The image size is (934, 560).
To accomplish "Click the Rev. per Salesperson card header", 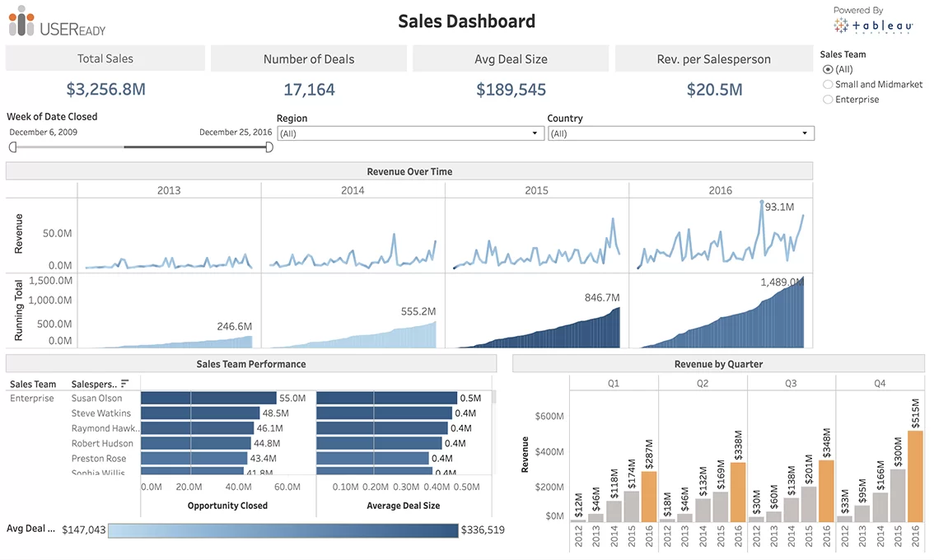I will tap(713, 59).
